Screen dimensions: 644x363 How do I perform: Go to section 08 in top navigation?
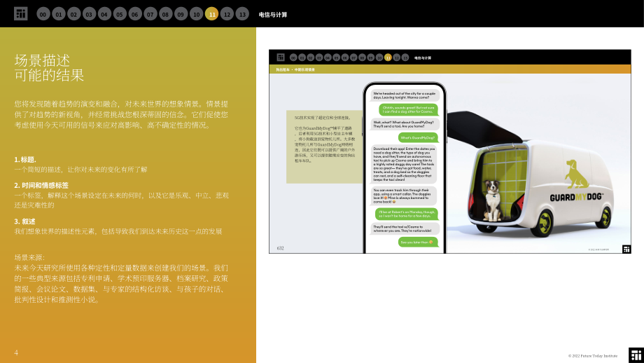click(165, 14)
